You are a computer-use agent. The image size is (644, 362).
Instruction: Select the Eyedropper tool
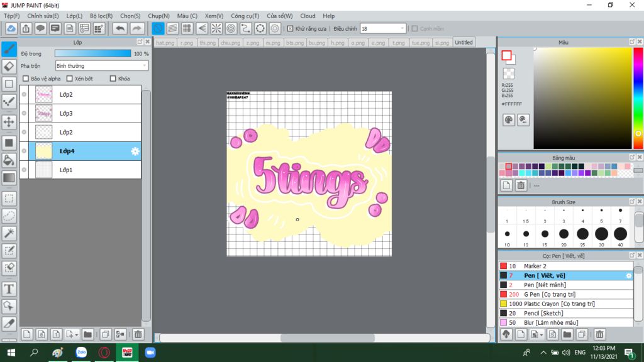click(9, 324)
